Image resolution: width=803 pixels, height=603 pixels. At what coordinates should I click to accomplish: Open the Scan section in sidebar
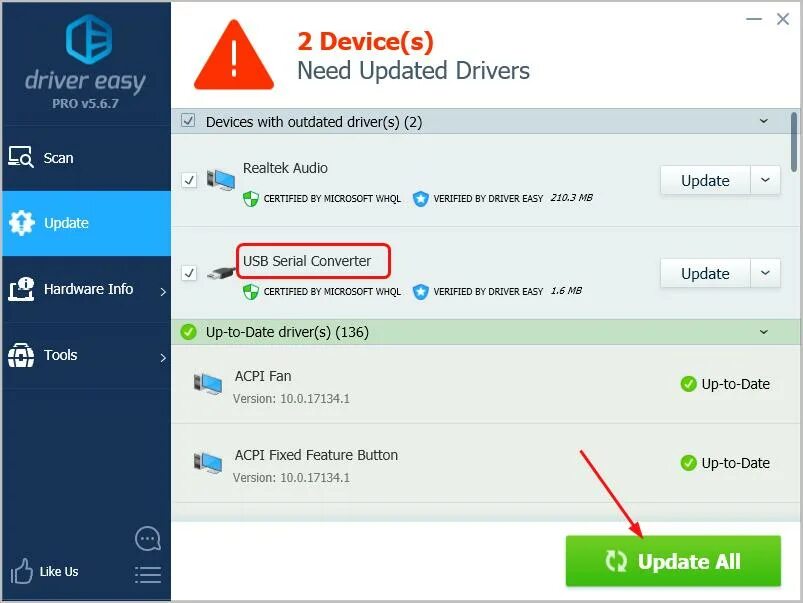[x=86, y=158]
